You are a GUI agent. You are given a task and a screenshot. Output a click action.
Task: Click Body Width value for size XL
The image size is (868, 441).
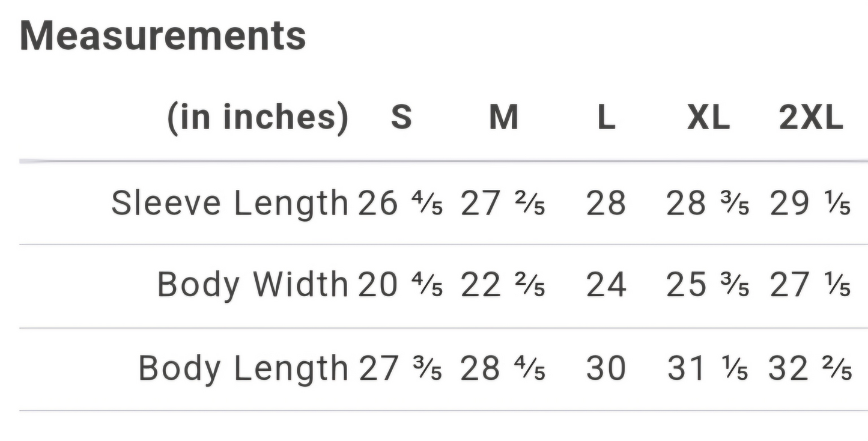708,284
